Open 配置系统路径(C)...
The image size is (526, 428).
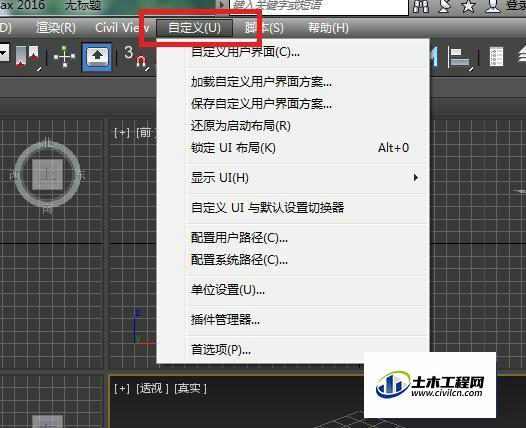[x=293, y=260]
